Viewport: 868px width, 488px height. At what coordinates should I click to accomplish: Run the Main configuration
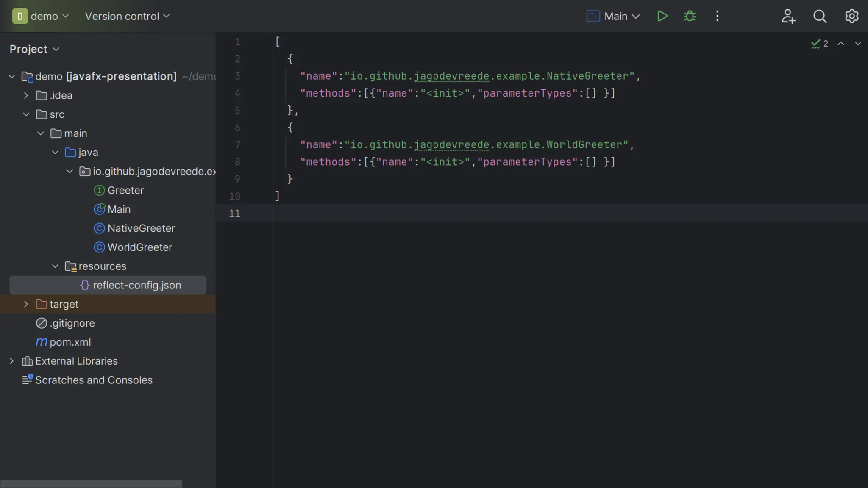pos(662,16)
